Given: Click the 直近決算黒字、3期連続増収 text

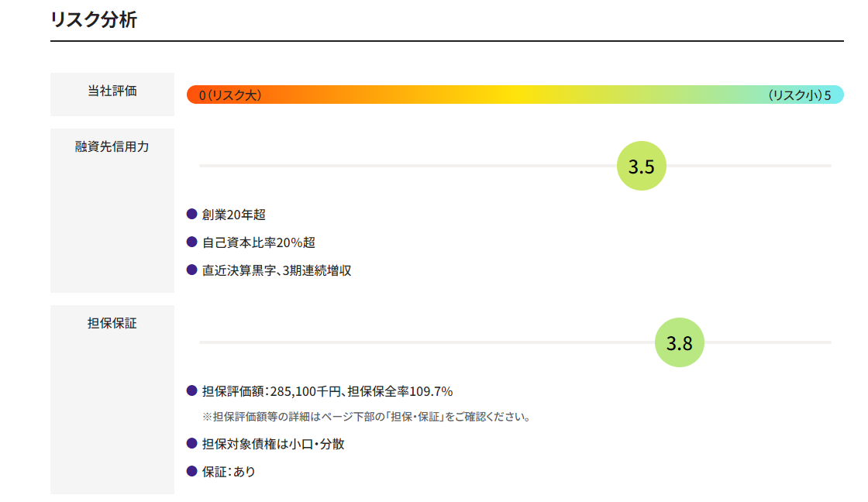Looking at the screenshot, I should coord(276,270).
